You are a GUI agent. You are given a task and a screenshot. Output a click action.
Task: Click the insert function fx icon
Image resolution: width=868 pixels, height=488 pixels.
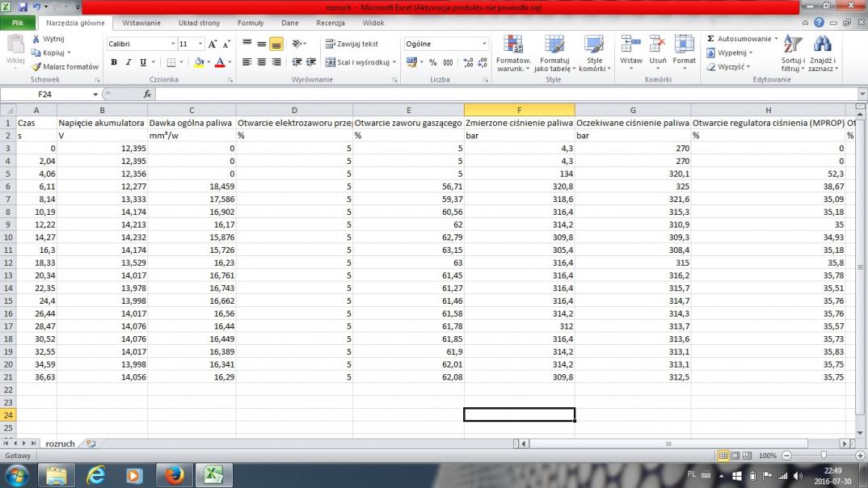click(x=147, y=94)
